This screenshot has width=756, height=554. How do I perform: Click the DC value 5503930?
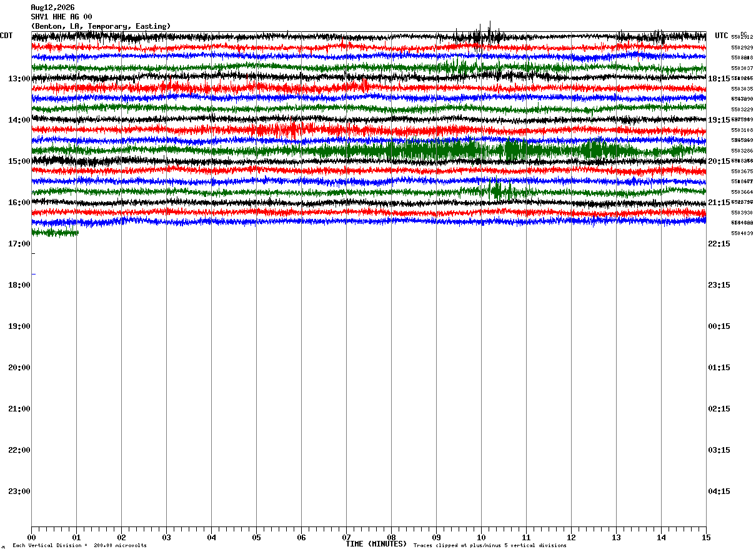[742, 213]
